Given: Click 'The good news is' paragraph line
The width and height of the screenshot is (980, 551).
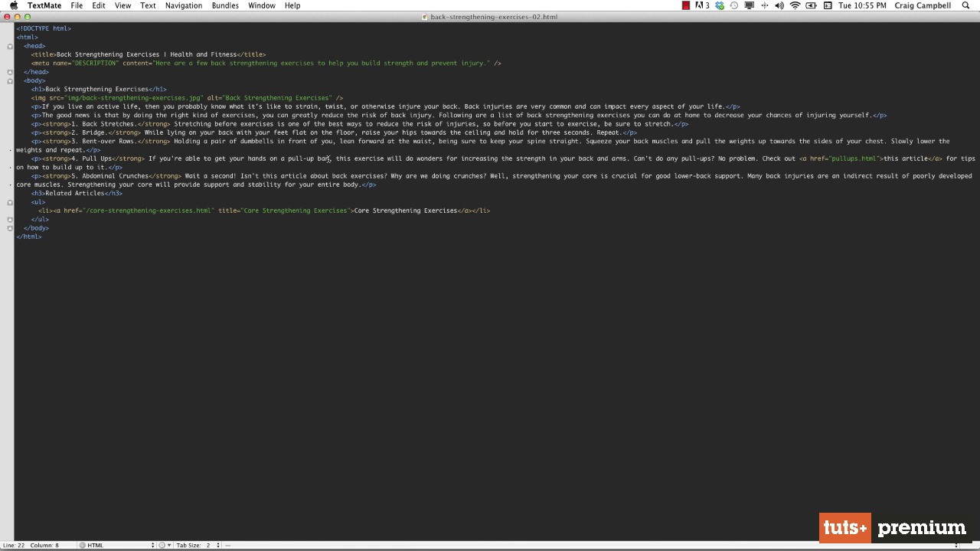Looking at the screenshot, I should click(x=459, y=116).
